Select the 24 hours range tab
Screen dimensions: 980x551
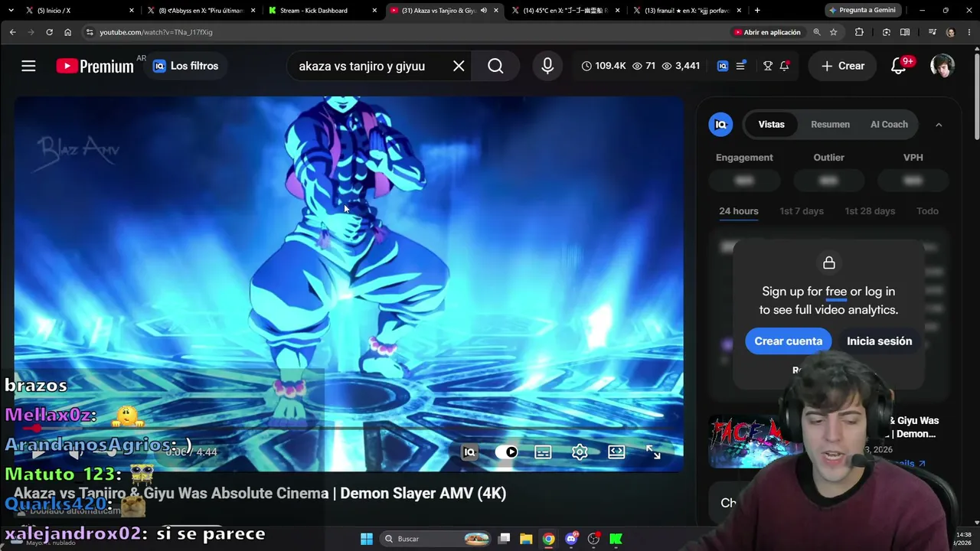739,211
